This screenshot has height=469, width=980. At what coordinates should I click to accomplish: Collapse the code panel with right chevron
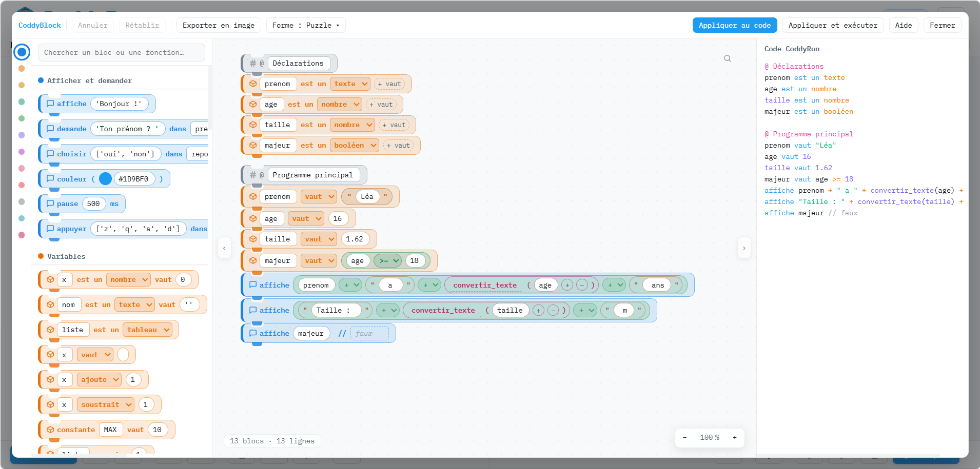744,248
